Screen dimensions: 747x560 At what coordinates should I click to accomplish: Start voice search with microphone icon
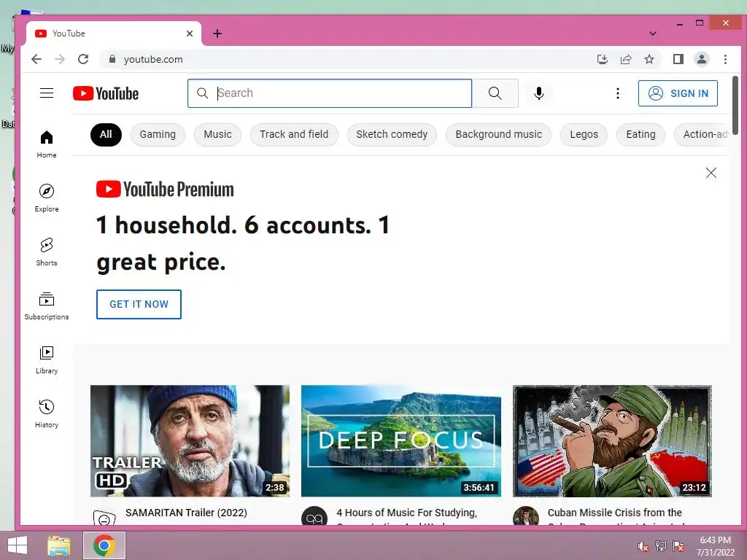[x=539, y=93]
